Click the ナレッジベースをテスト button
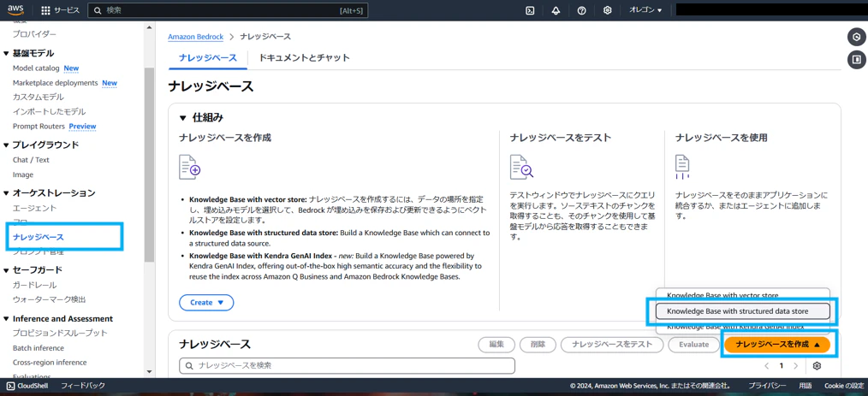The height and width of the screenshot is (396, 868). (x=612, y=344)
